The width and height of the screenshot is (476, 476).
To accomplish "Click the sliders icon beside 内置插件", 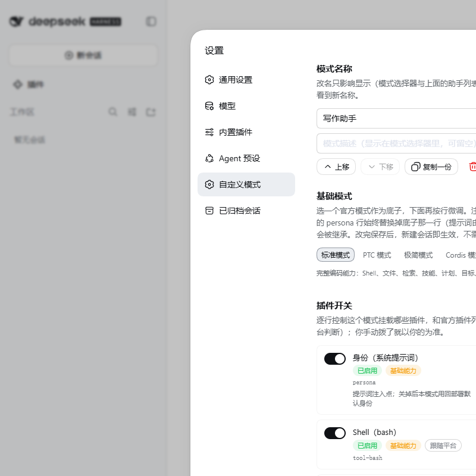I will coord(209,132).
